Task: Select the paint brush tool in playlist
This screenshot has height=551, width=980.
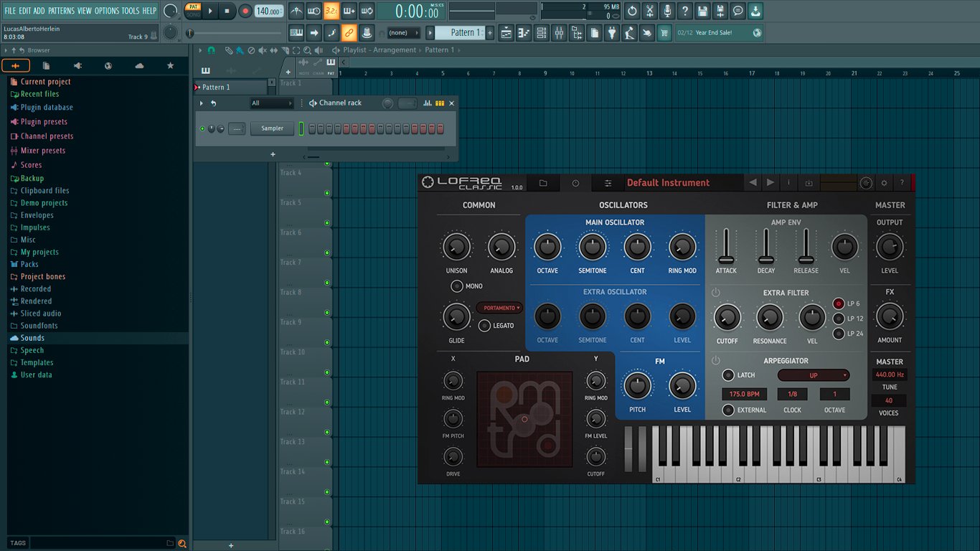Action: tap(240, 50)
